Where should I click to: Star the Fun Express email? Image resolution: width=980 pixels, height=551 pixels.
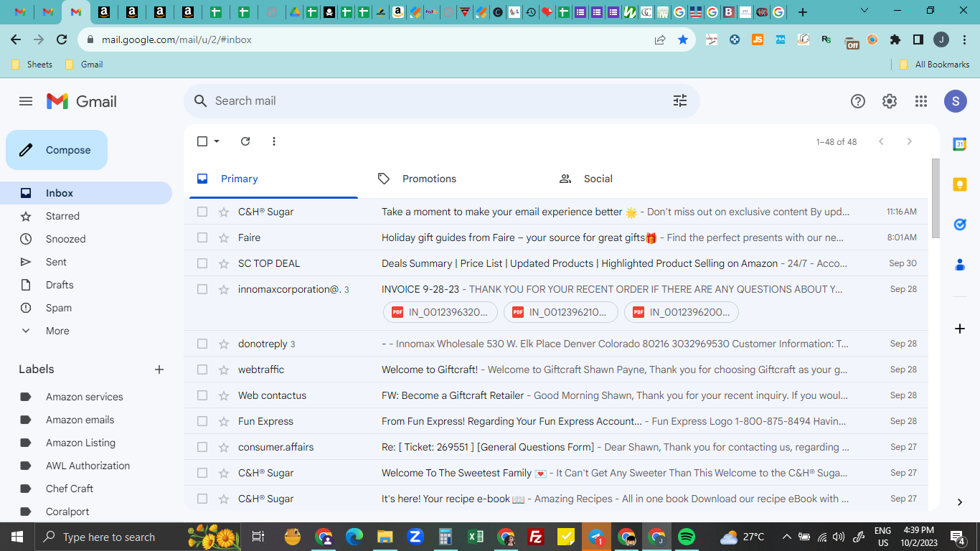(x=223, y=421)
